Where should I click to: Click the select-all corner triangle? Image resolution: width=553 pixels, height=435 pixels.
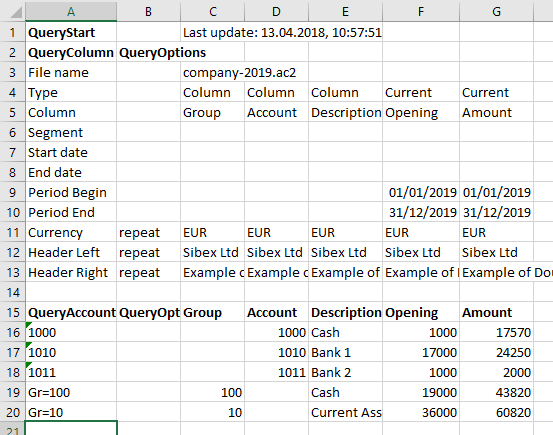point(16,12)
